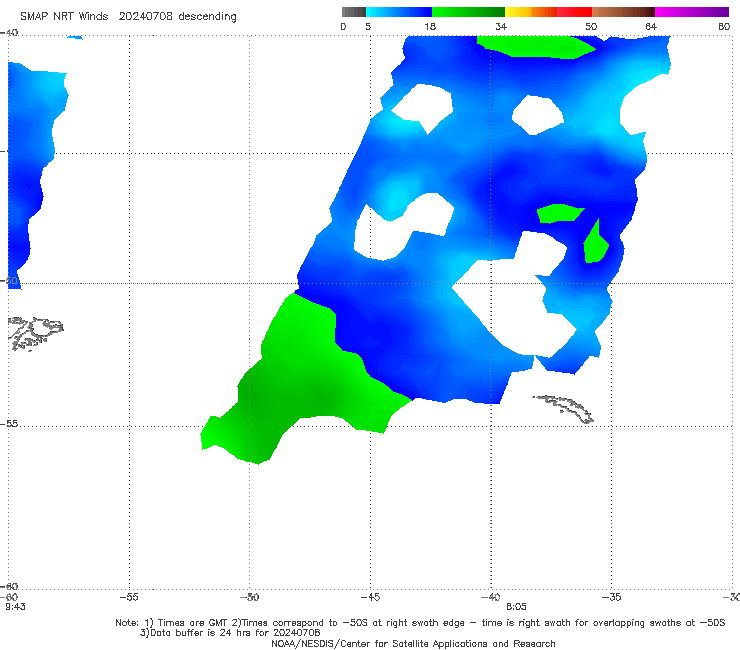Click the swath time '8:05'
740x650 pixels.
click(516, 607)
